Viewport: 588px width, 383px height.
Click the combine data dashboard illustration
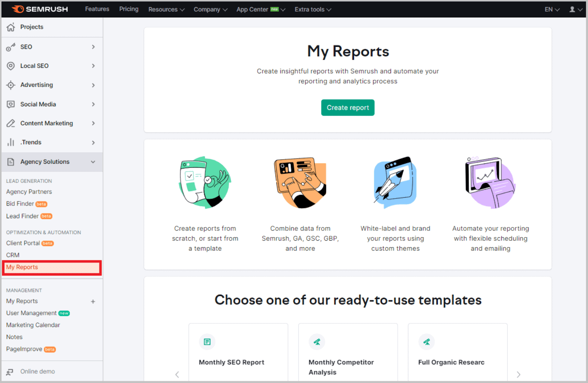click(x=300, y=182)
